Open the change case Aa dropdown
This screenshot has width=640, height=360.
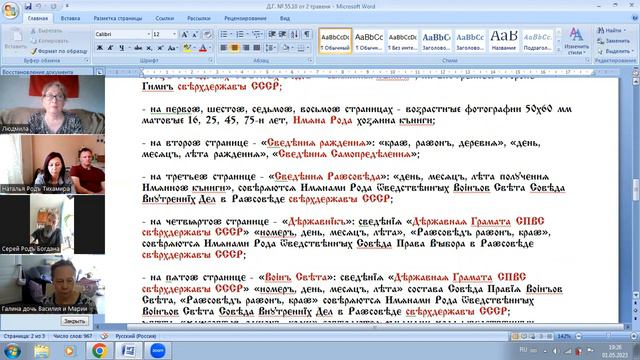coord(172,48)
